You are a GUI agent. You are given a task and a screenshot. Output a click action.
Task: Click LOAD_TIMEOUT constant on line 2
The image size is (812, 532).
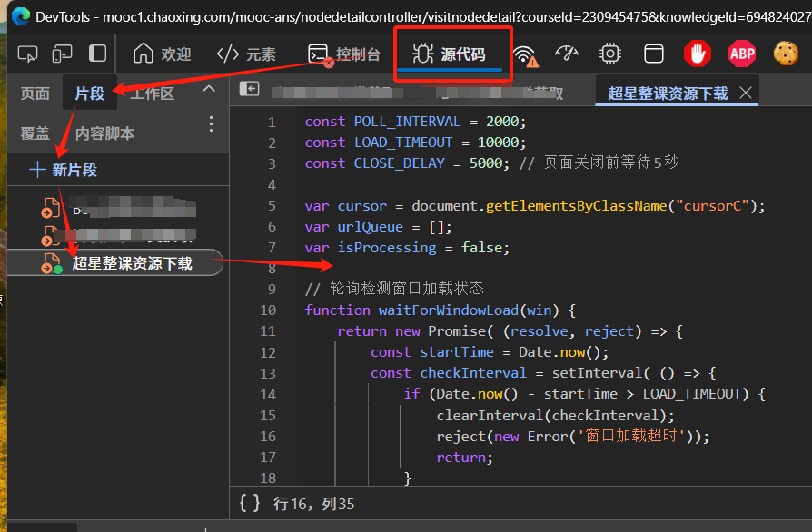pos(403,143)
